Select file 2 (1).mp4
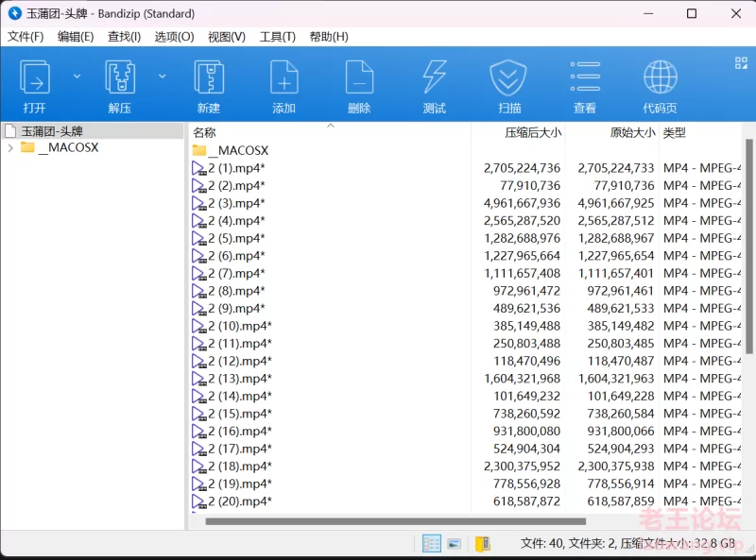Screen dimensions: 756x560 pos(237,168)
